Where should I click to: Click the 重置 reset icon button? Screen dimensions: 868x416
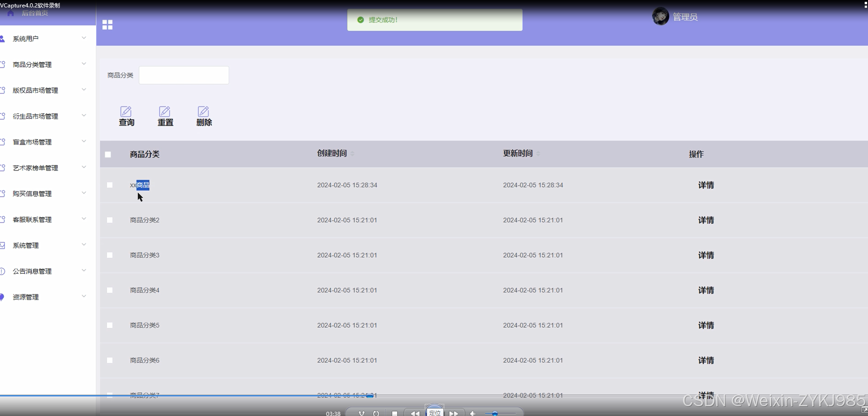(165, 116)
